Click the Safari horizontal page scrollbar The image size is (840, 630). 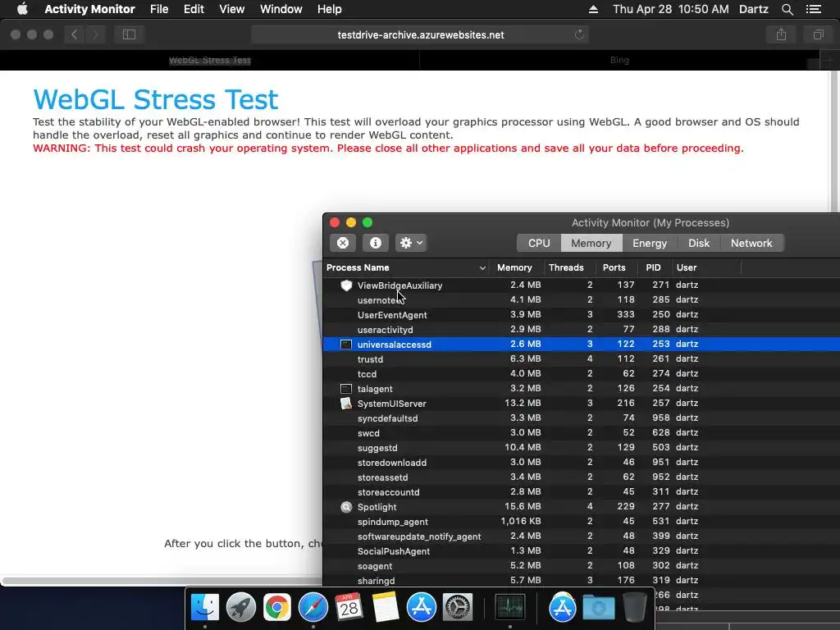162,581
